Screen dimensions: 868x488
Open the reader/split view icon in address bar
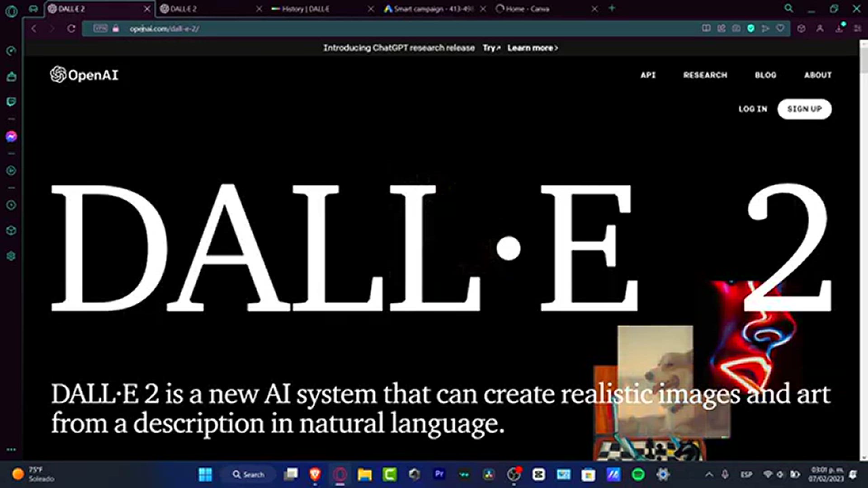(x=706, y=28)
